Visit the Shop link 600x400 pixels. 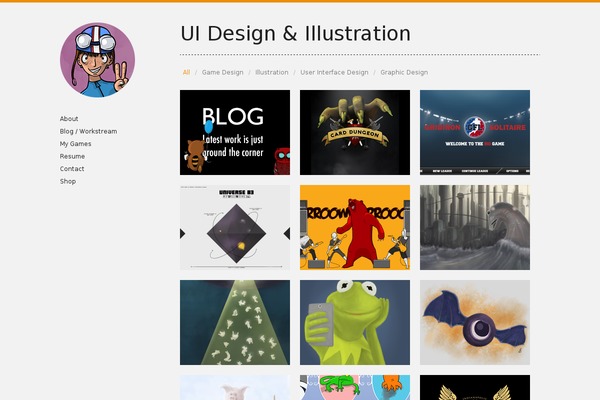(x=68, y=181)
